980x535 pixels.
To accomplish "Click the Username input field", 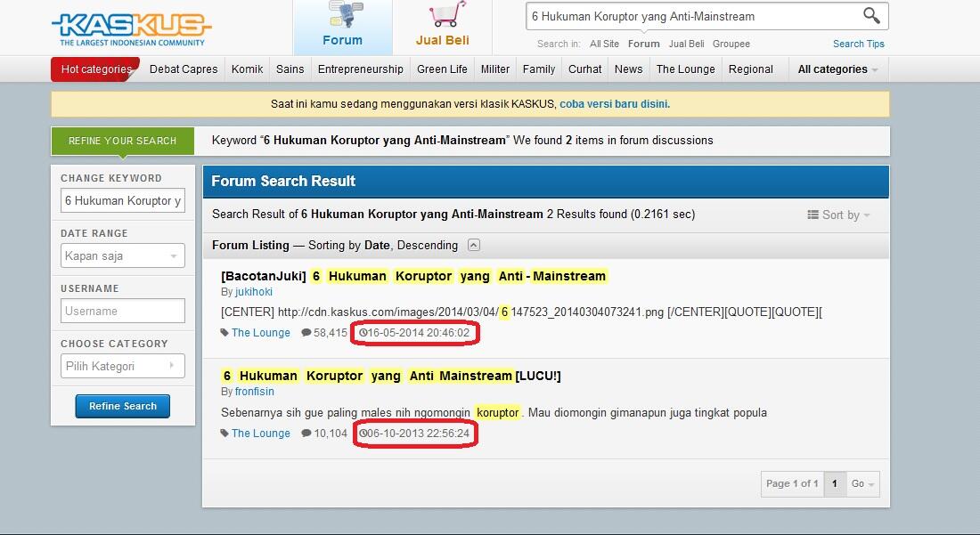I will (x=123, y=311).
